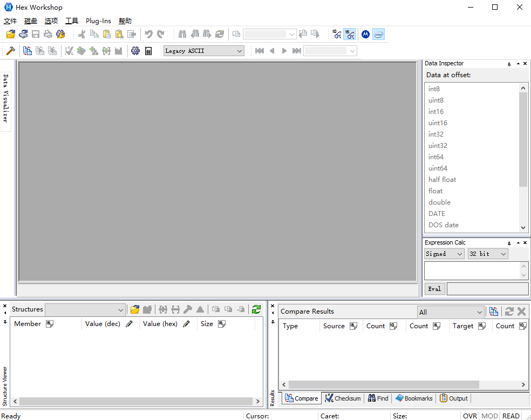
Task: Click Data Inspector scrollbar down arrow
Action: click(523, 228)
